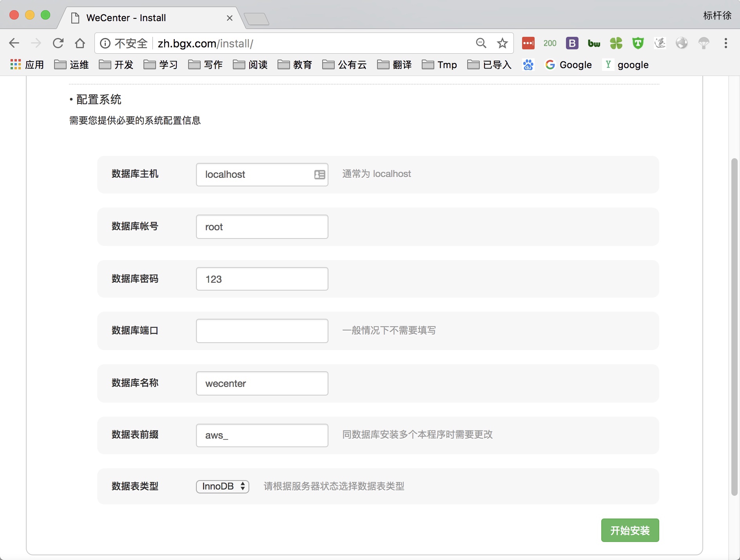The width and height of the screenshot is (740, 560).
Task: Click the 开始安装 button
Action: [630, 530]
